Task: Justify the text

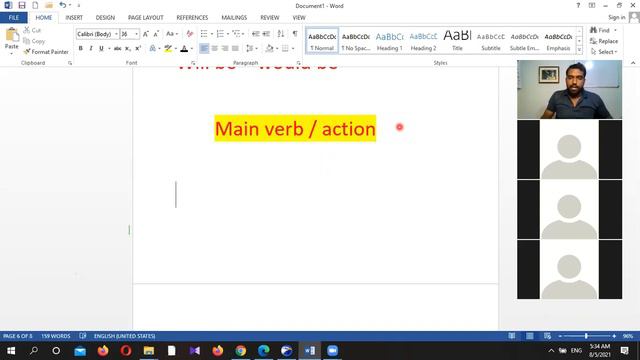Action: [235, 48]
